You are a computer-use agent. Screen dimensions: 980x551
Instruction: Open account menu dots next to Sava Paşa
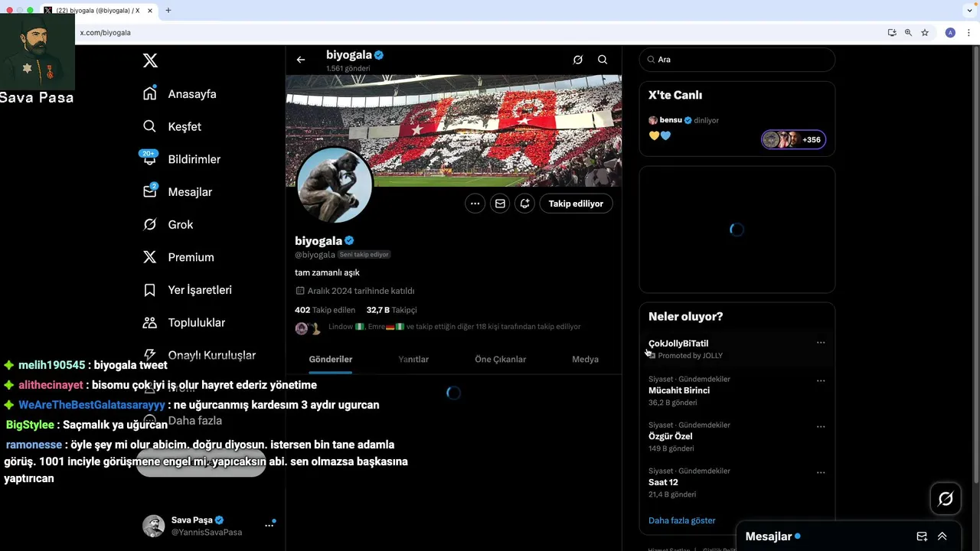pos(269,525)
